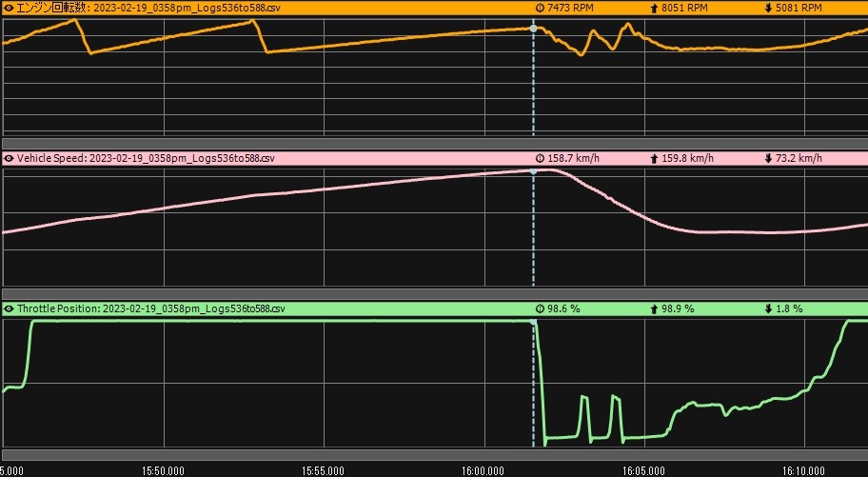This screenshot has height=477, width=868.
Task: Click the minimum arrow icon beside 1.8 %
Action: tap(768, 308)
